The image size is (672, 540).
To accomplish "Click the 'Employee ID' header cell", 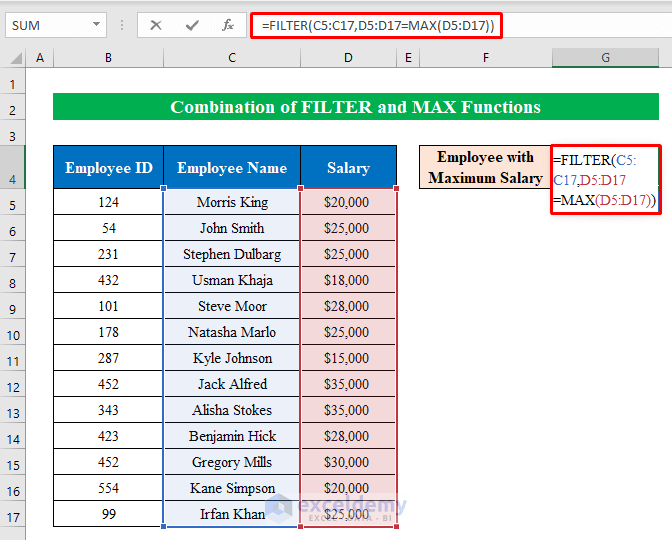I will 108,167.
